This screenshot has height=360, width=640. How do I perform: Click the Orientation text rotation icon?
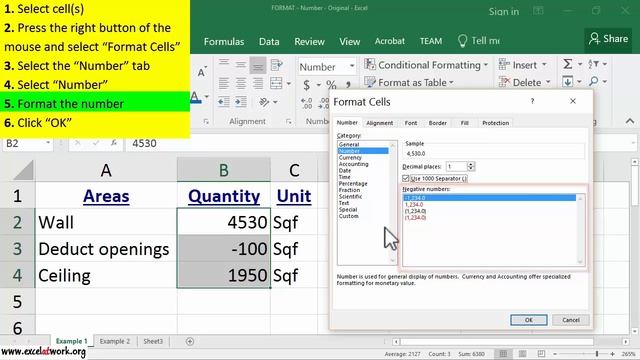[264, 102]
